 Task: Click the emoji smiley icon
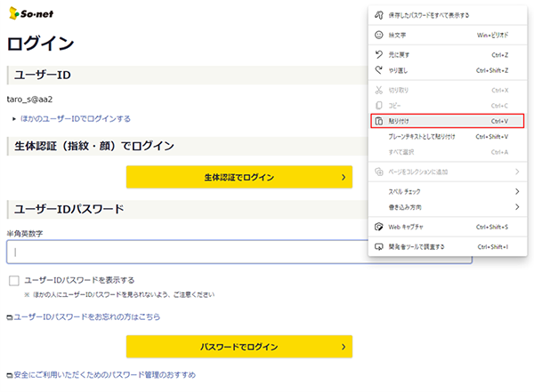[379, 36]
